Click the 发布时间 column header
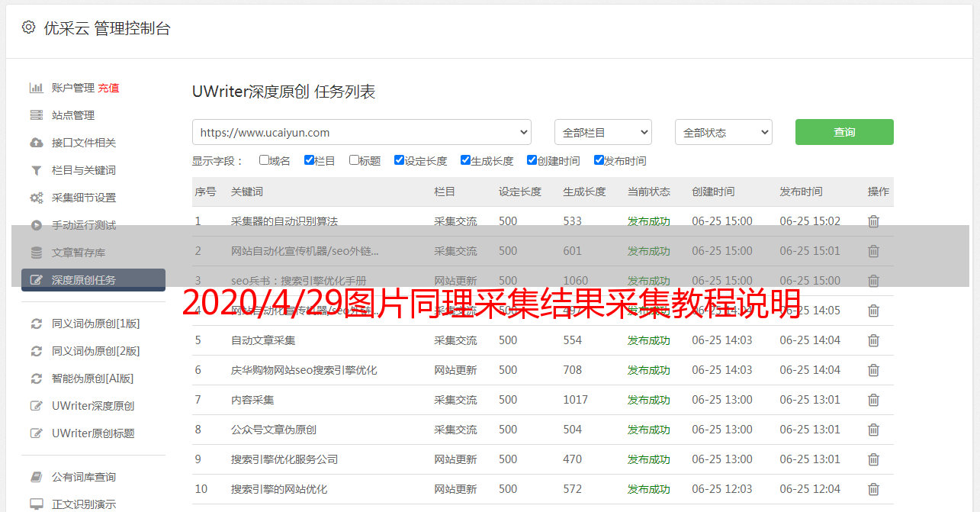Viewport: 980px width, 512px height. (x=801, y=192)
